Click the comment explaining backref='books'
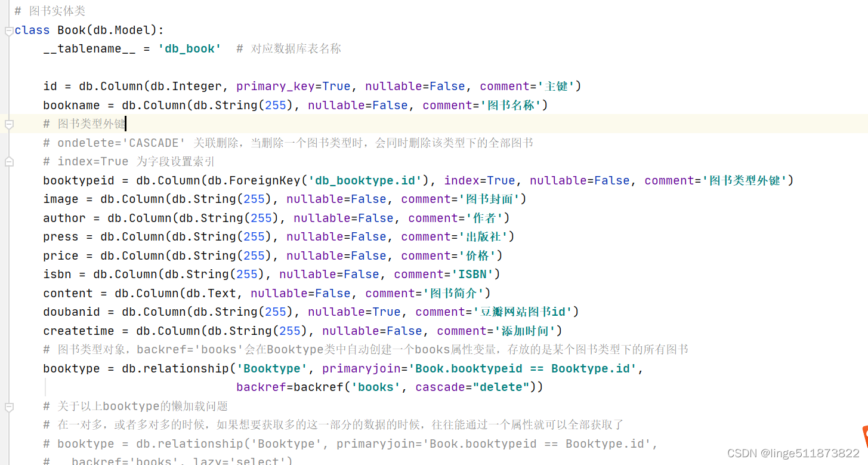Viewport: 868px width, 465px height. (x=366, y=350)
